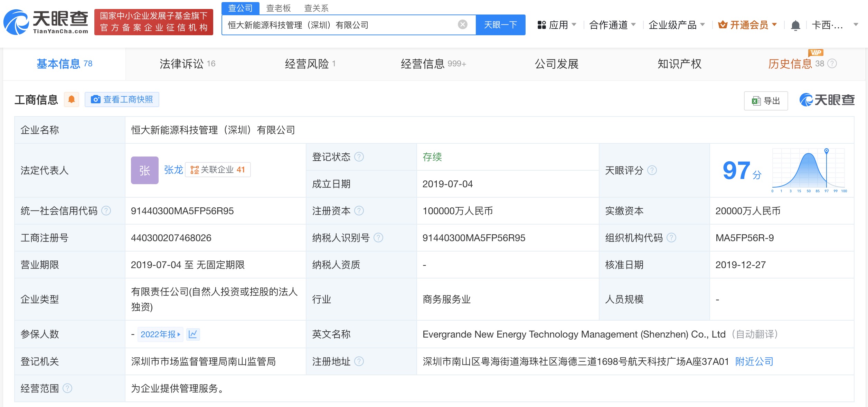Screen dimensions: 868x407
Task: Click help icon beside 统一社会信用代码
Action: [106, 211]
